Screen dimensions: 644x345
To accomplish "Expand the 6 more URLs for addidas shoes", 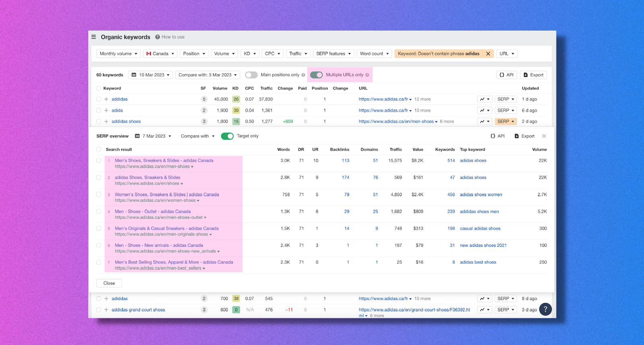I will pos(447,121).
